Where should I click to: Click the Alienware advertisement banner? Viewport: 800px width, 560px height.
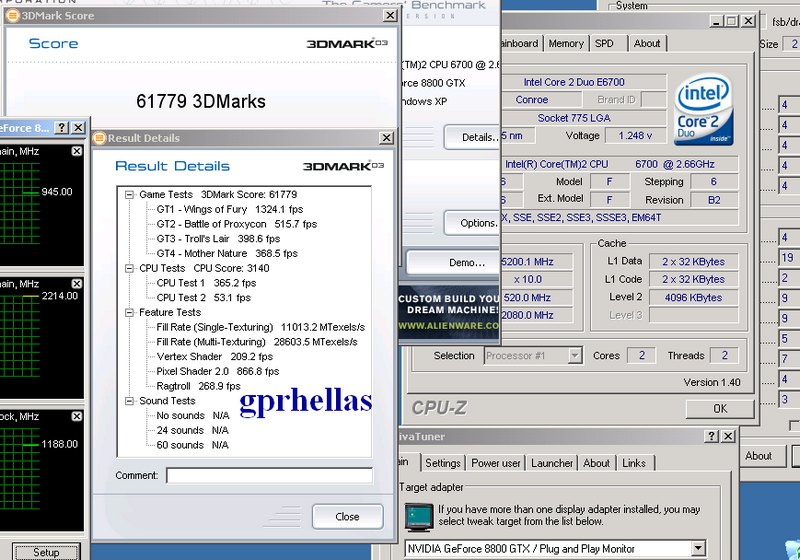[449, 312]
